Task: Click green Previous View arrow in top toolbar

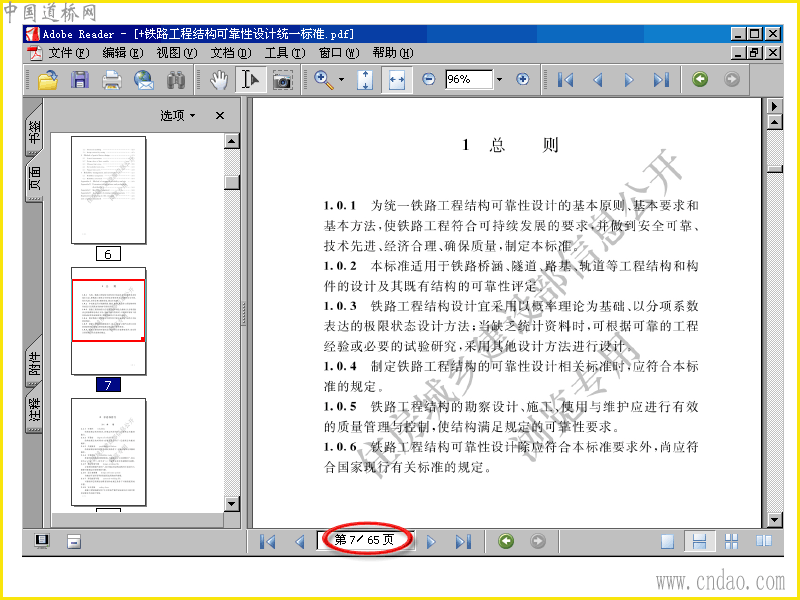Action: click(700, 79)
